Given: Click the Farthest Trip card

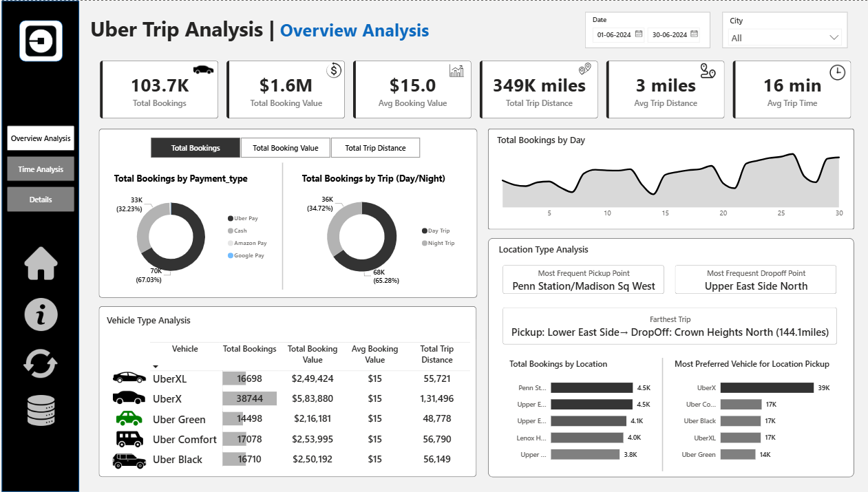Looking at the screenshot, I should (x=670, y=326).
